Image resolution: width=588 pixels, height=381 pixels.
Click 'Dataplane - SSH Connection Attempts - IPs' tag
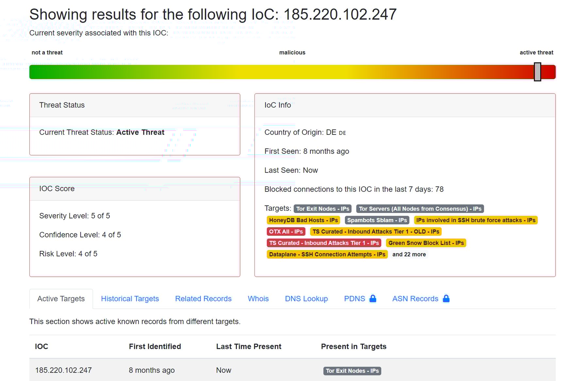(327, 254)
